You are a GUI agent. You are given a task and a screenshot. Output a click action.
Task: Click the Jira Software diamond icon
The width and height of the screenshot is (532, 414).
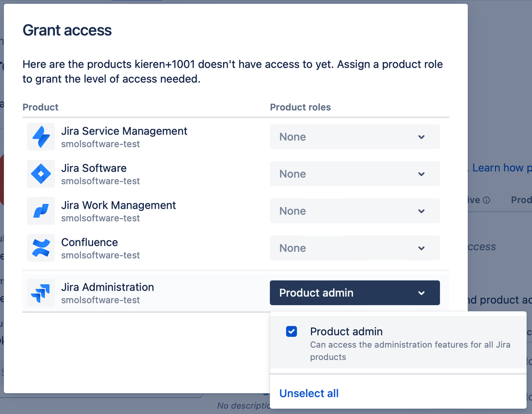[40, 173]
